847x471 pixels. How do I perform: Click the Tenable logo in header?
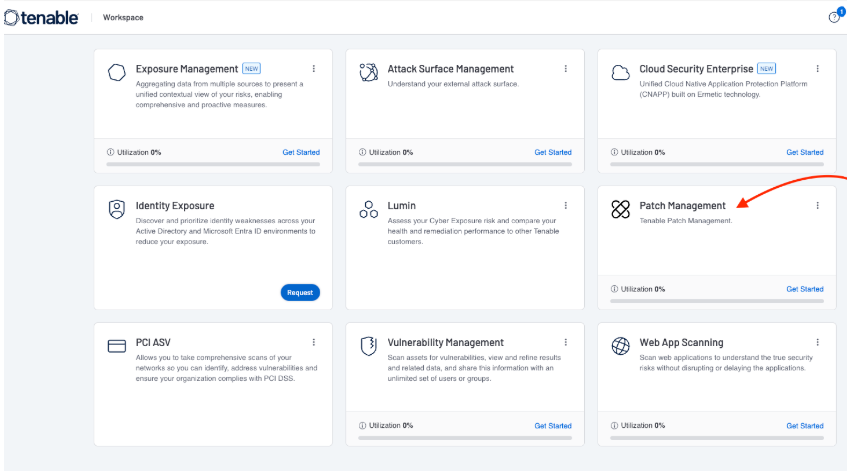point(42,17)
